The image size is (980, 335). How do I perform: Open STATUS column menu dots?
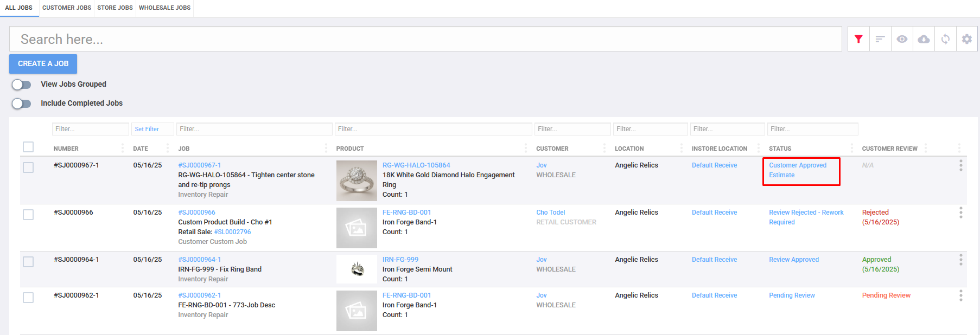852,148
